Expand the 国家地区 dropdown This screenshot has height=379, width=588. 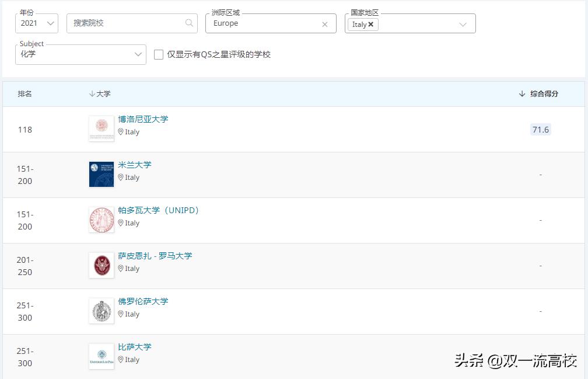click(463, 24)
